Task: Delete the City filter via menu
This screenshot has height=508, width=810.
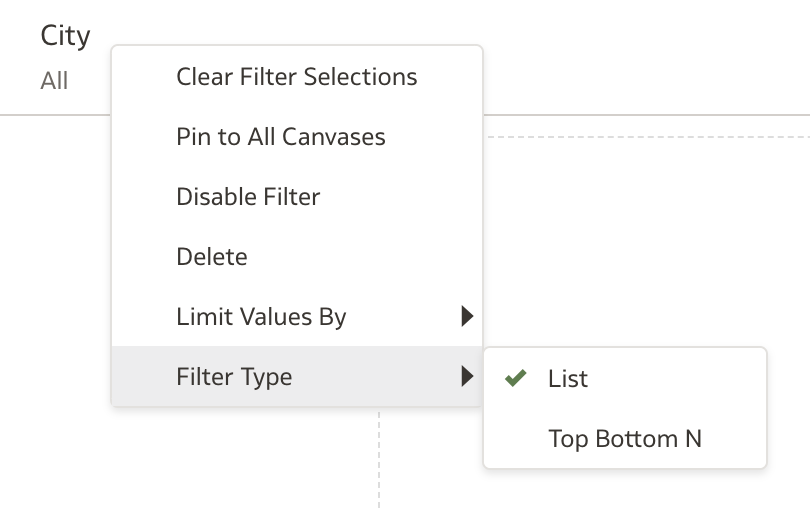Action: (211, 257)
